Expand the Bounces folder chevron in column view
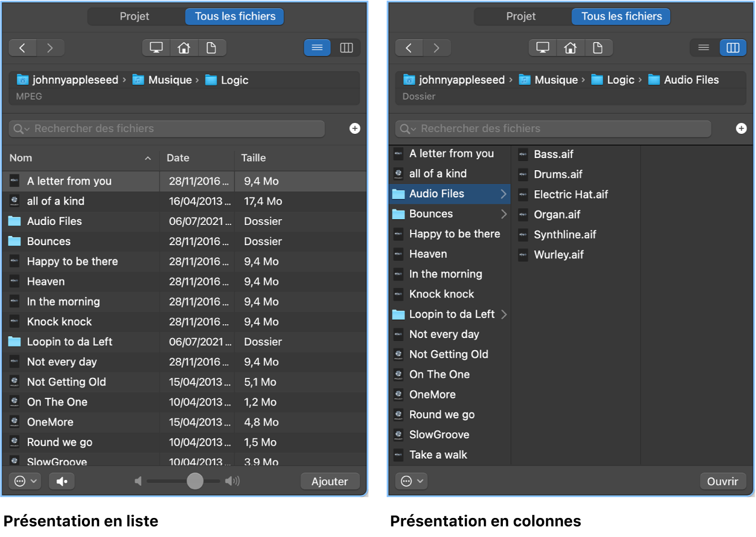The image size is (756, 537). pyautogui.click(x=503, y=214)
